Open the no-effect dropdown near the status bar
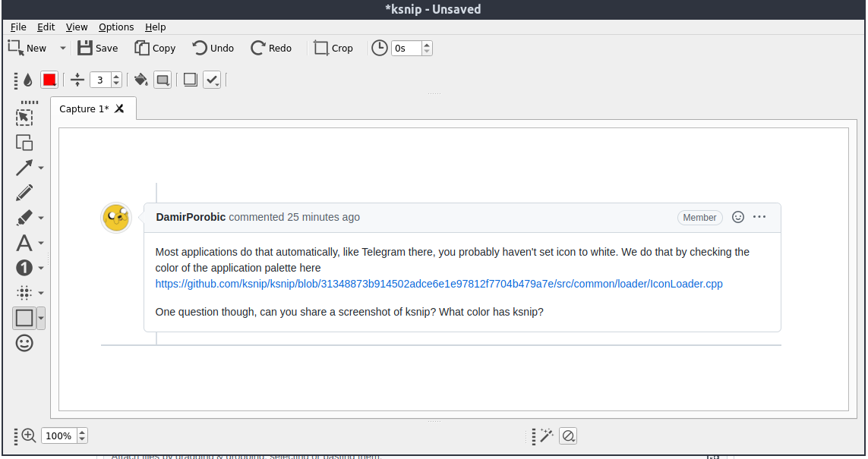The height and width of the screenshot is (459, 868). click(567, 435)
